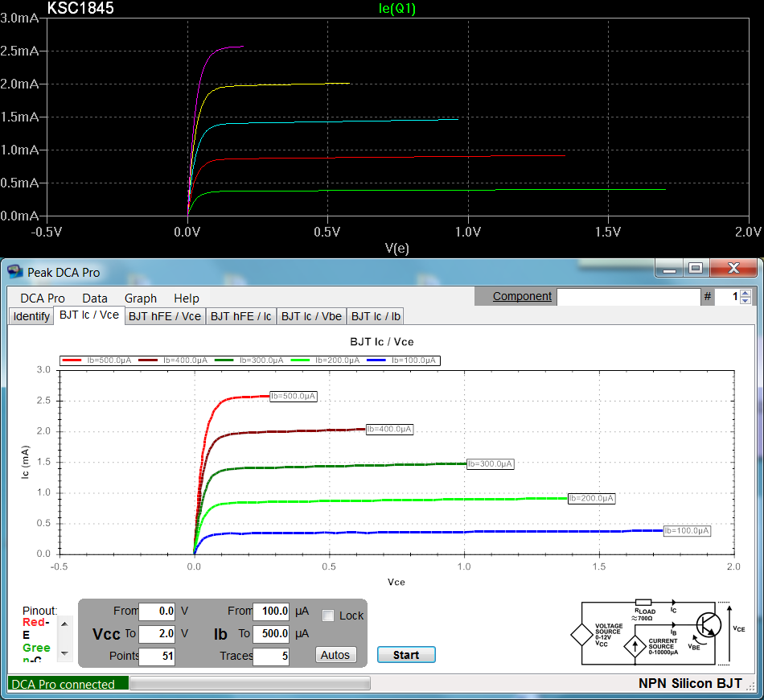Image resolution: width=764 pixels, height=700 pixels.
Task: Enable the Lock checkbox
Action: [x=328, y=616]
